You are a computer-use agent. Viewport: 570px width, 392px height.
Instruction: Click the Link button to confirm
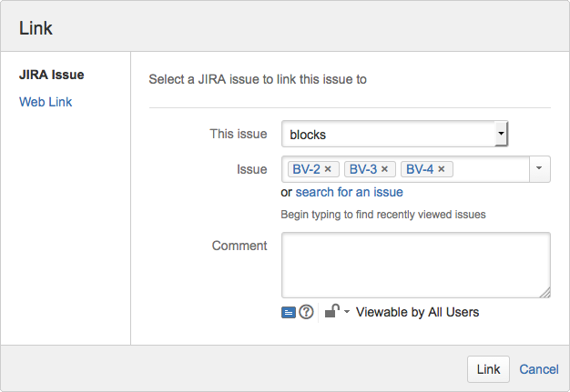[x=488, y=369]
